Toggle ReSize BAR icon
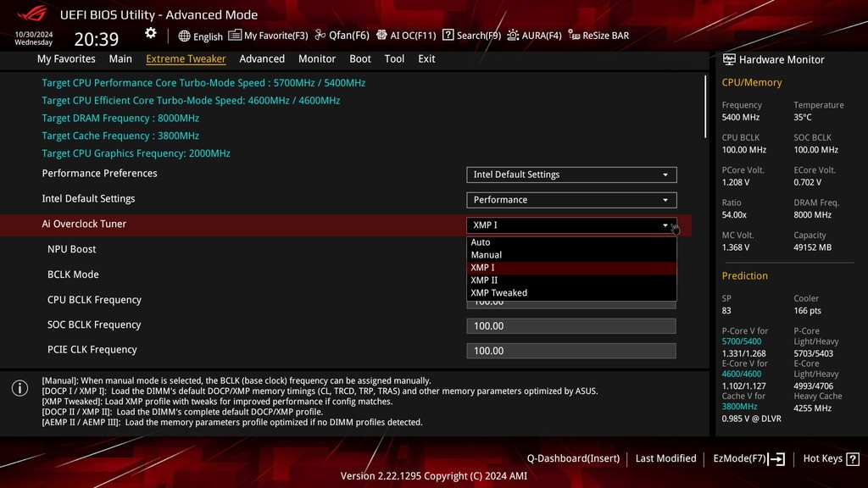This screenshot has height=488, width=868. click(574, 36)
